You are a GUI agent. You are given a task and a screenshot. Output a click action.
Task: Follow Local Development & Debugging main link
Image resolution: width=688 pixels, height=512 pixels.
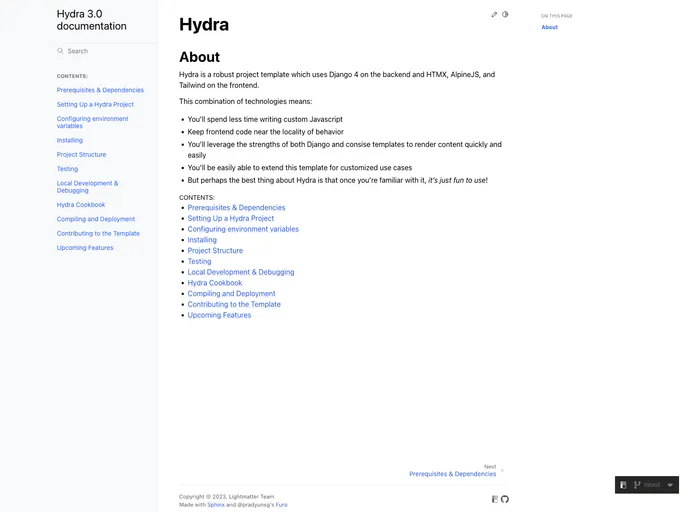(x=241, y=272)
